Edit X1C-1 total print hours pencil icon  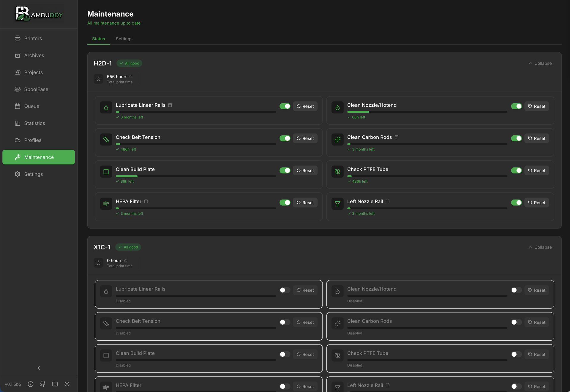(x=126, y=260)
